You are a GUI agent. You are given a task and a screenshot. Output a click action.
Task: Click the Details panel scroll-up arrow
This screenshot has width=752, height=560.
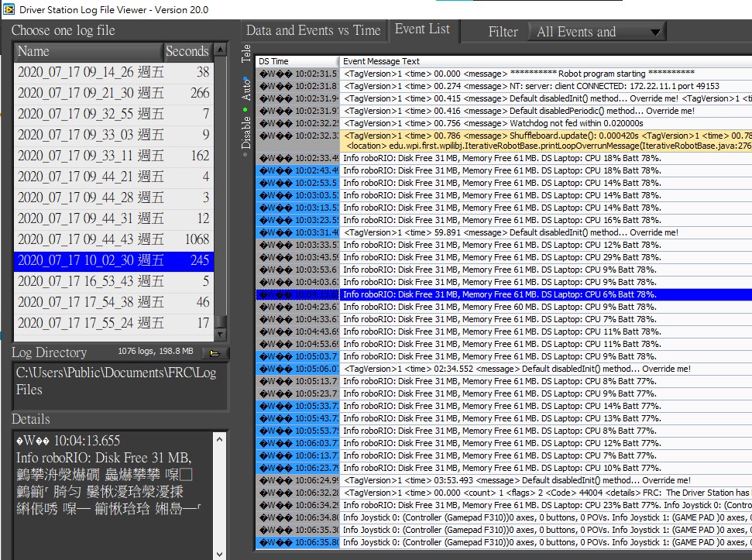pyautogui.click(x=220, y=438)
